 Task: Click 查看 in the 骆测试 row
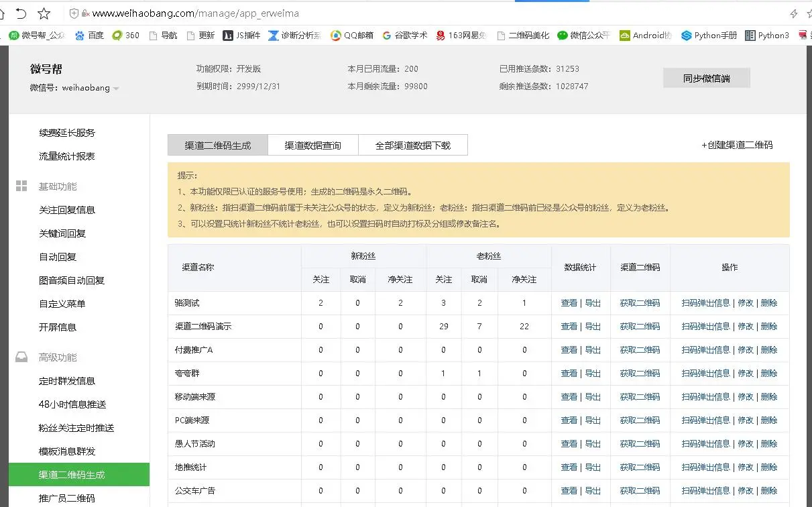[569, 303]
